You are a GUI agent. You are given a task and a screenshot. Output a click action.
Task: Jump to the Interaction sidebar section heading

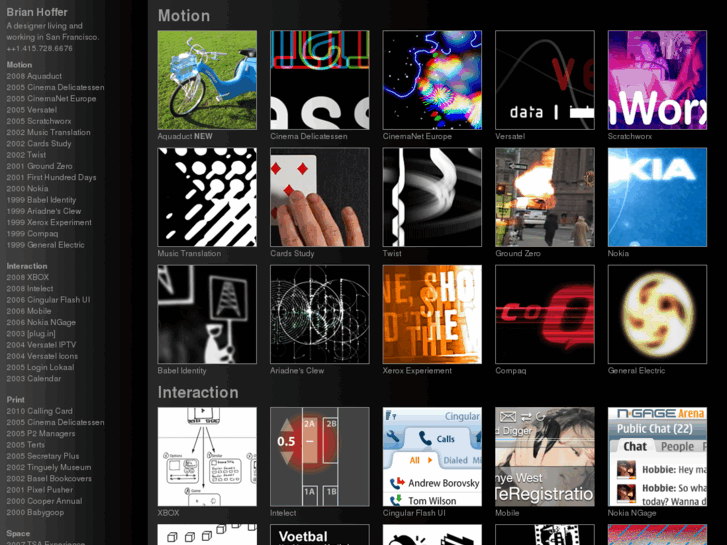[27, 266]
